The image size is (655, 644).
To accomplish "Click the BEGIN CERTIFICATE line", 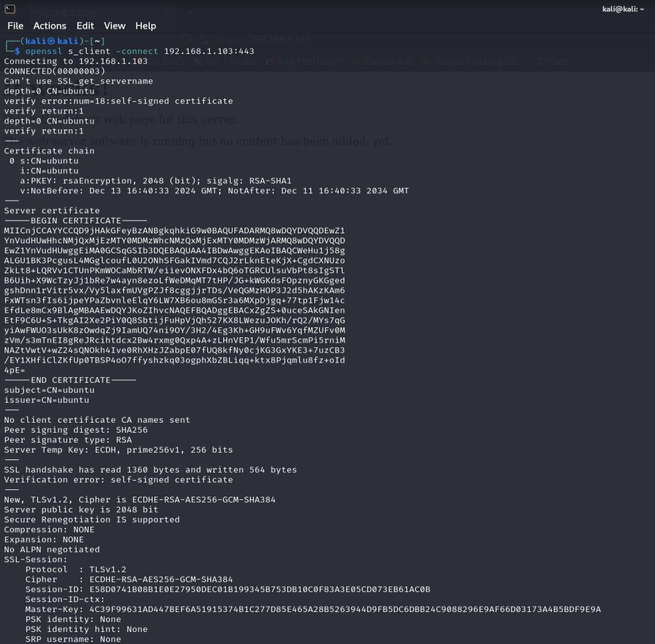I will coord(75,221).
